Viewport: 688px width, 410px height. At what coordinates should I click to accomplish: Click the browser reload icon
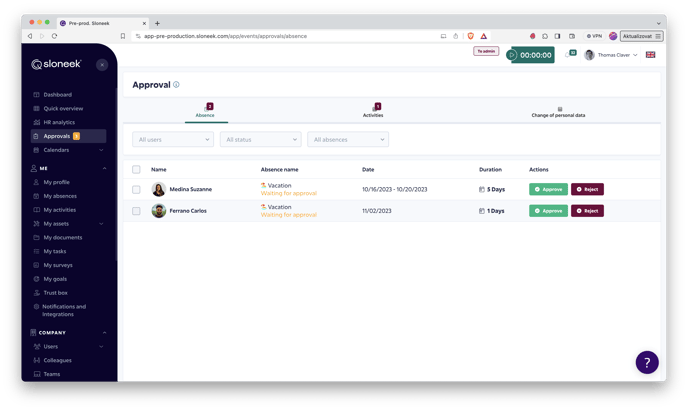[54, 36]
